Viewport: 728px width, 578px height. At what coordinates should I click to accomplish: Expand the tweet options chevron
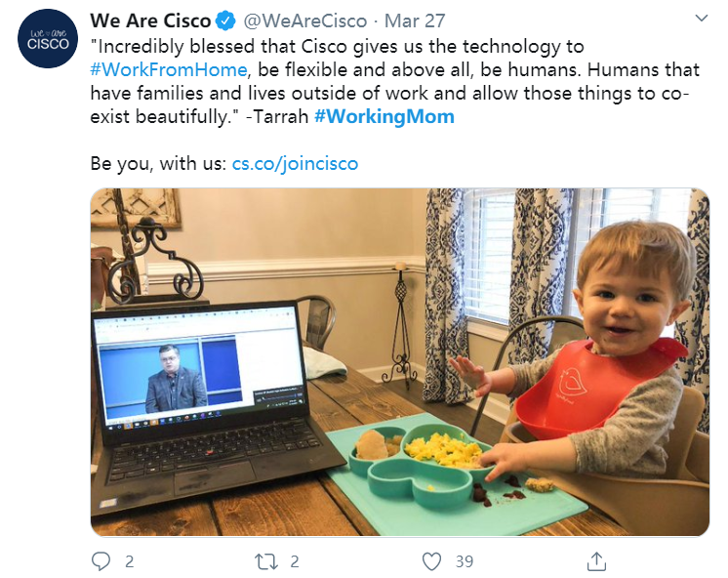coord(701,19)
